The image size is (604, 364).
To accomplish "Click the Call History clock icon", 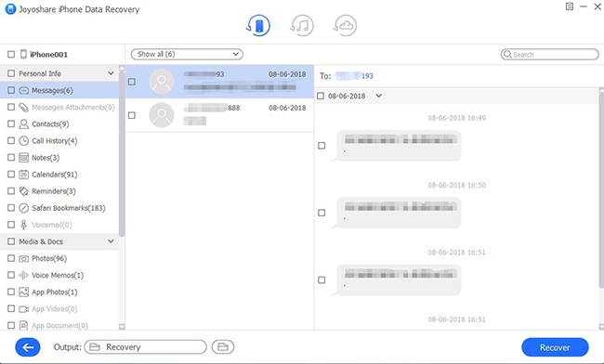I will [24, 141].
